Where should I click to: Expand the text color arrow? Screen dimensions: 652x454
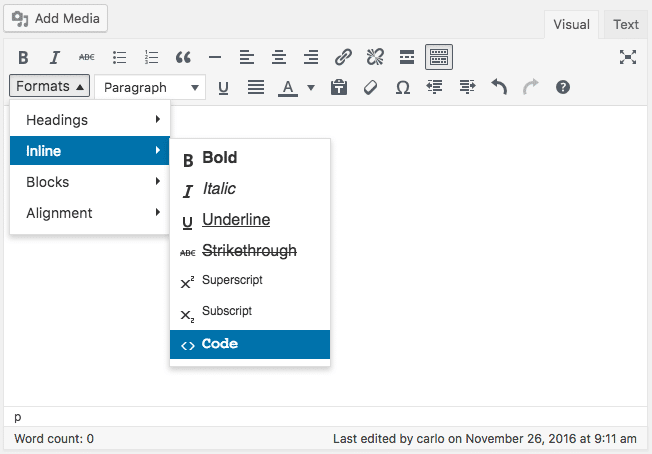pyautogui.click(x=311, y=87)
